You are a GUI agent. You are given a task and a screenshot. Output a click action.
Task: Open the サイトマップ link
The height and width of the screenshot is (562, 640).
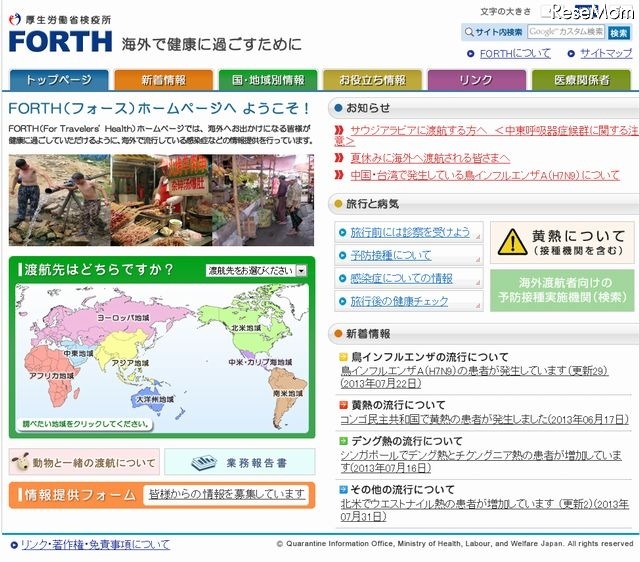point(605,53)
